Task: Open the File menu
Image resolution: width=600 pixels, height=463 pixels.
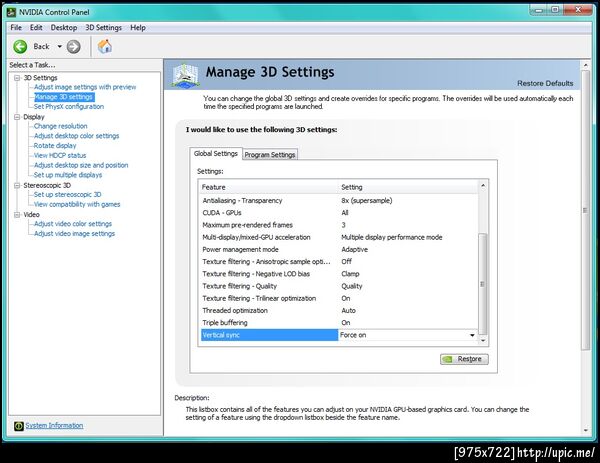Action: pos(16,28)
